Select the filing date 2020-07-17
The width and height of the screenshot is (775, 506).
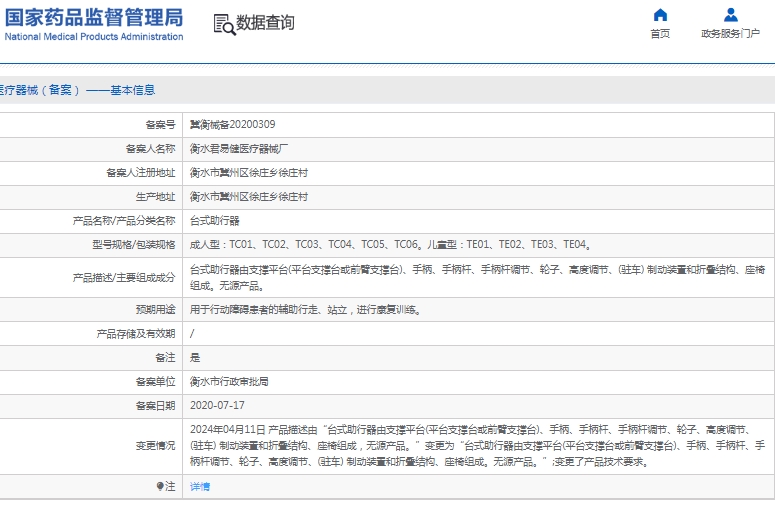tap(217, 406)
